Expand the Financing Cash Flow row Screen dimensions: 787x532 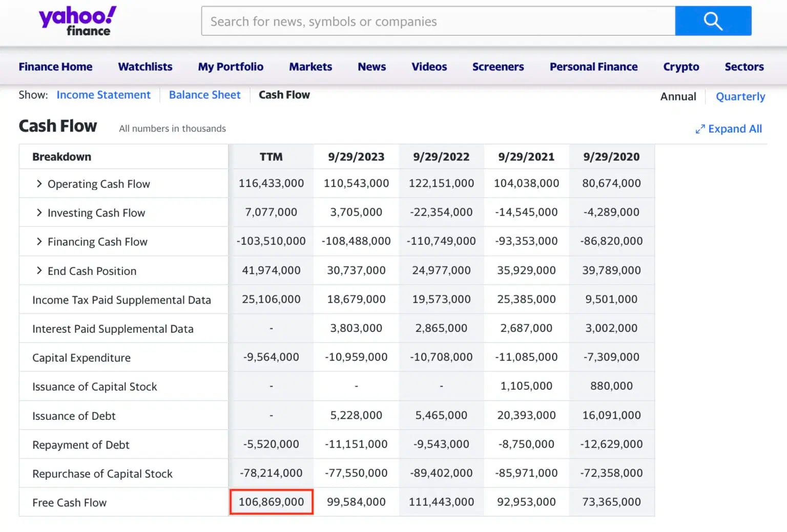(39, 241)
